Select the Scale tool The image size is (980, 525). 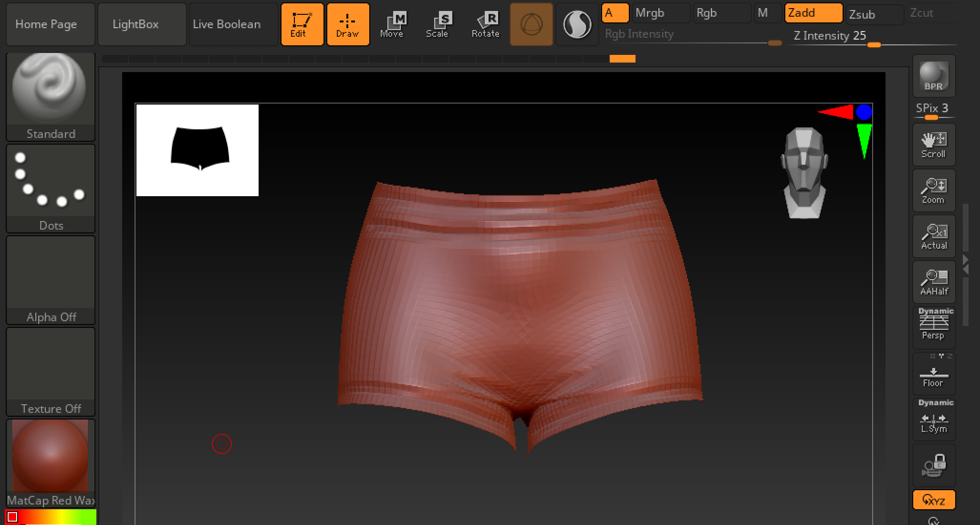(x=439, y=24)
